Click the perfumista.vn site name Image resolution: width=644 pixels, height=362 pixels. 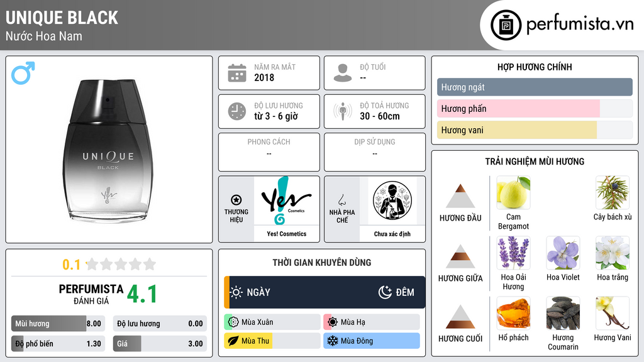point(580,24)
